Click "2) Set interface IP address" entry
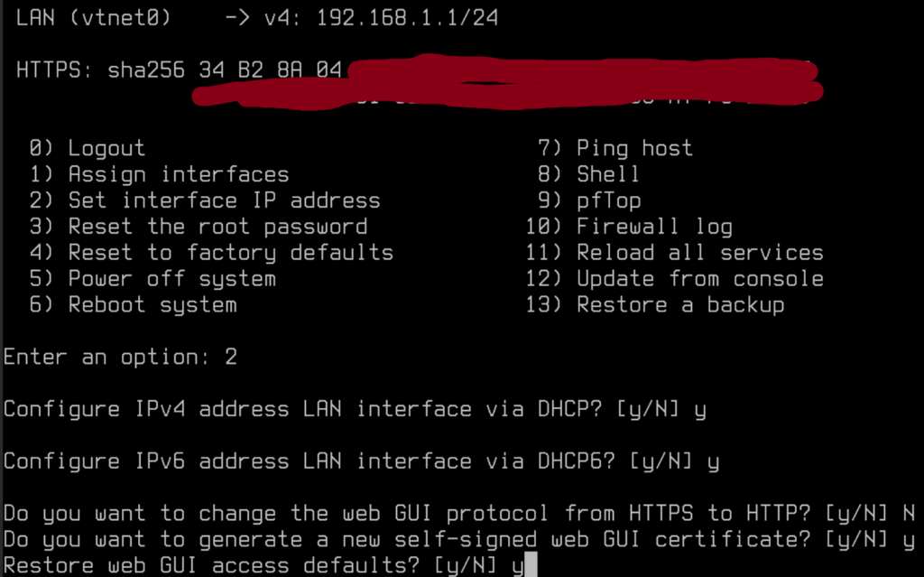The width and height of the screenshot is (924, 577). point(205,200)
